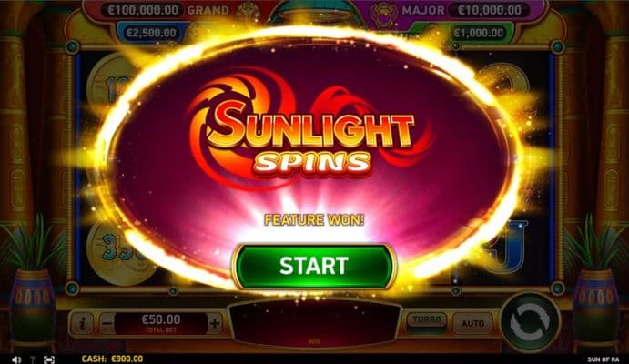Mute the game sound speaker icon
The width and height of the screenshot is (629, 364).
pyautogui.click(x=16, y=359)
